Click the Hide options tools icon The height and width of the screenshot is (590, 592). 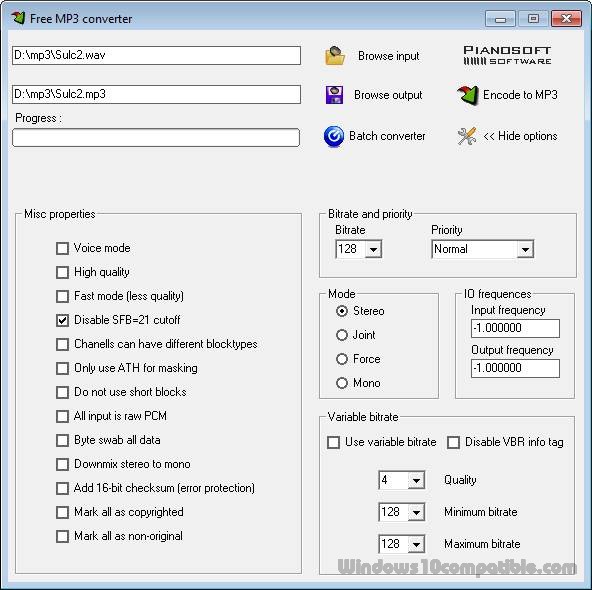coord(467,136)
